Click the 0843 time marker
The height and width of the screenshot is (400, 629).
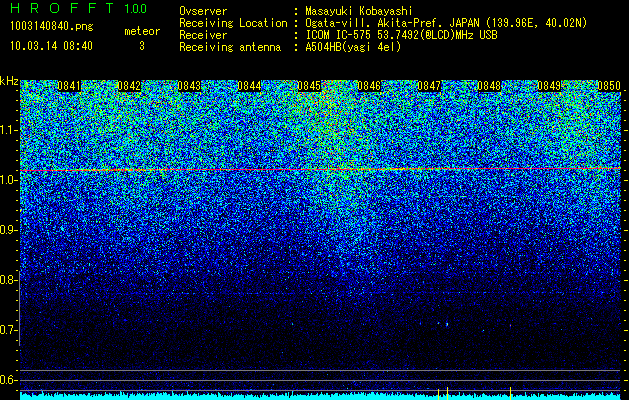[189, 86]
